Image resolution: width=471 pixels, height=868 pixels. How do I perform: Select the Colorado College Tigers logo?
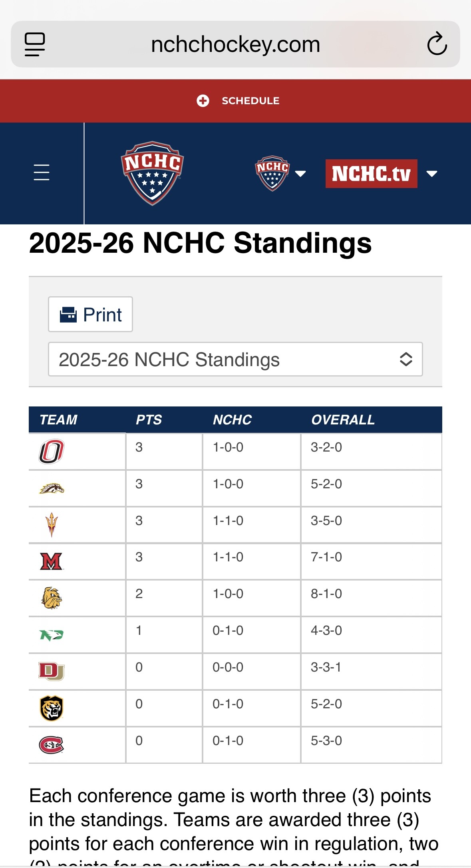(52, 708)
